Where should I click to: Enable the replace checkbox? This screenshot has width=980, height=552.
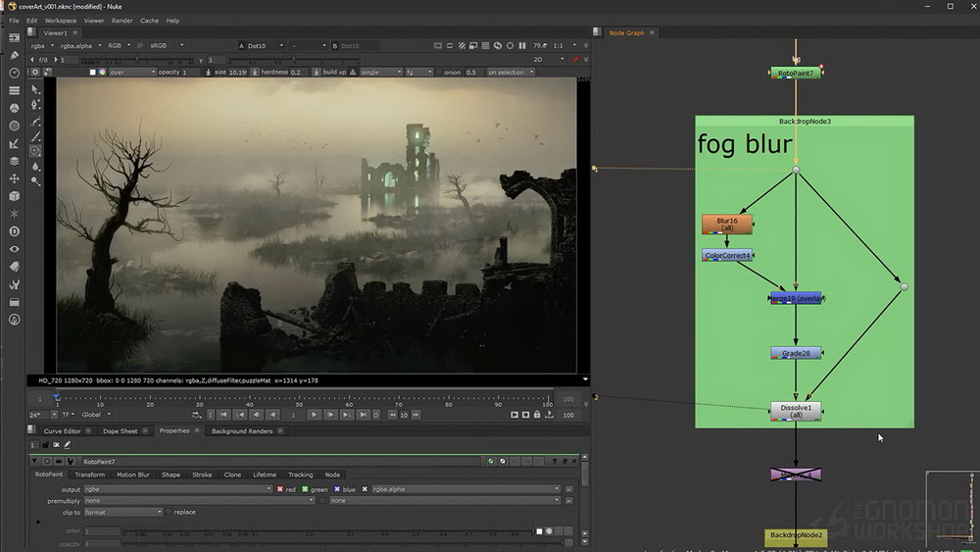[169, 512]
